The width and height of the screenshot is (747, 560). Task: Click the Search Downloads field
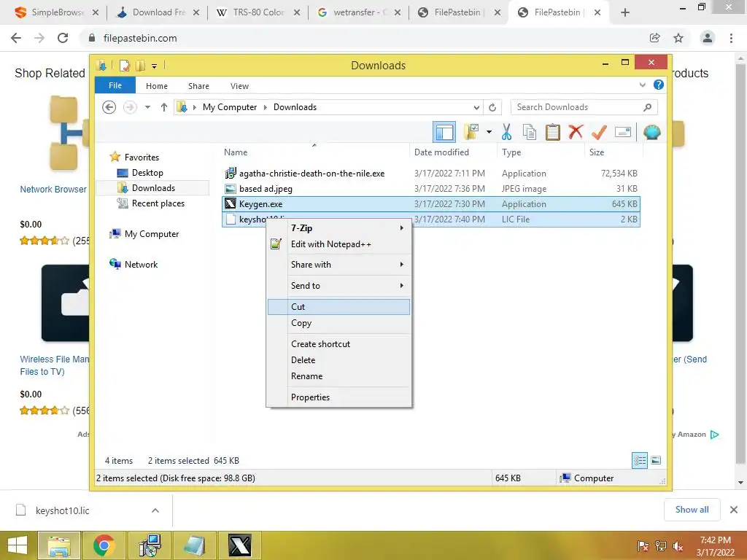584,107
